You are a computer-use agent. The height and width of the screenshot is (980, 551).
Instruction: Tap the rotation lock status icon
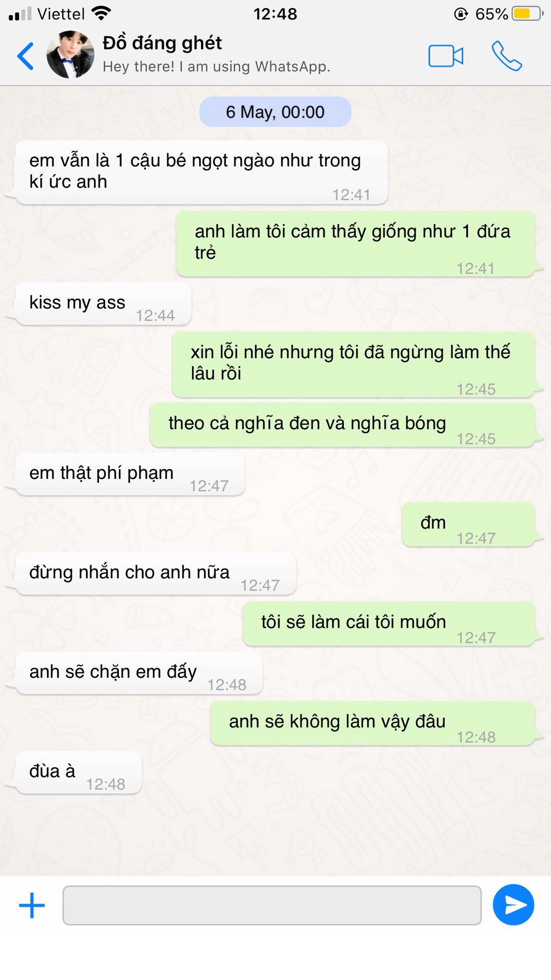(x=461, y=14)
